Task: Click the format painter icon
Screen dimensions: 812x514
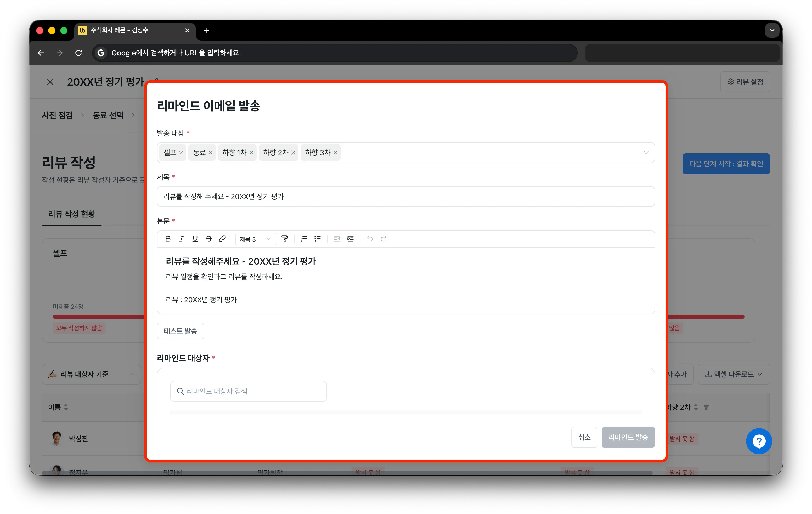Action: point(285,239)
